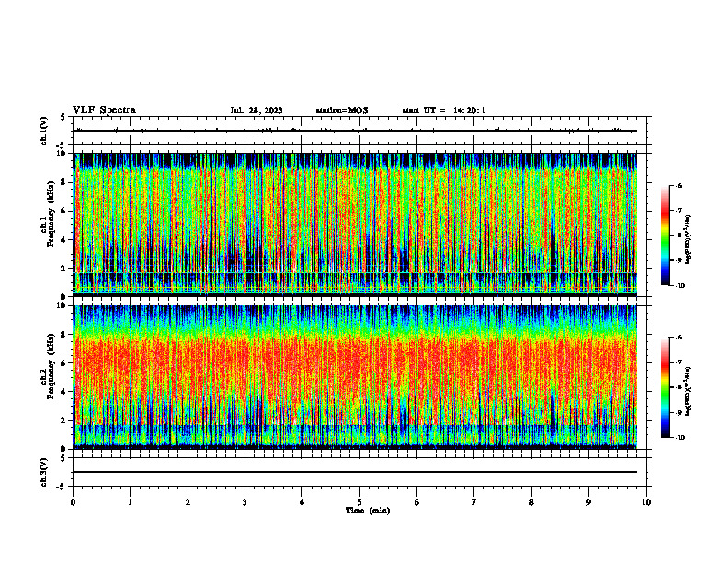Click the "VLF Spectra" plot title
728x563 pixels.
pyautogui.click(x=104, y=110)
